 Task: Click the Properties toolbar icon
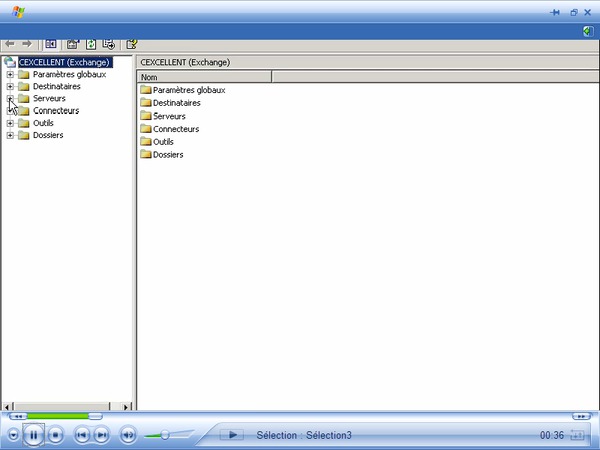point(73,44)
